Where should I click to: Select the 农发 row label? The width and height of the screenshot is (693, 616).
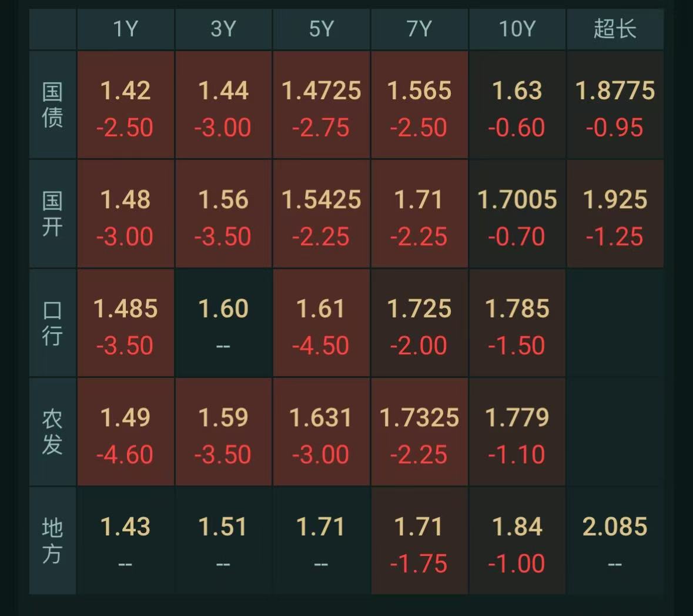pyautogui.click(x=52, y=432)
